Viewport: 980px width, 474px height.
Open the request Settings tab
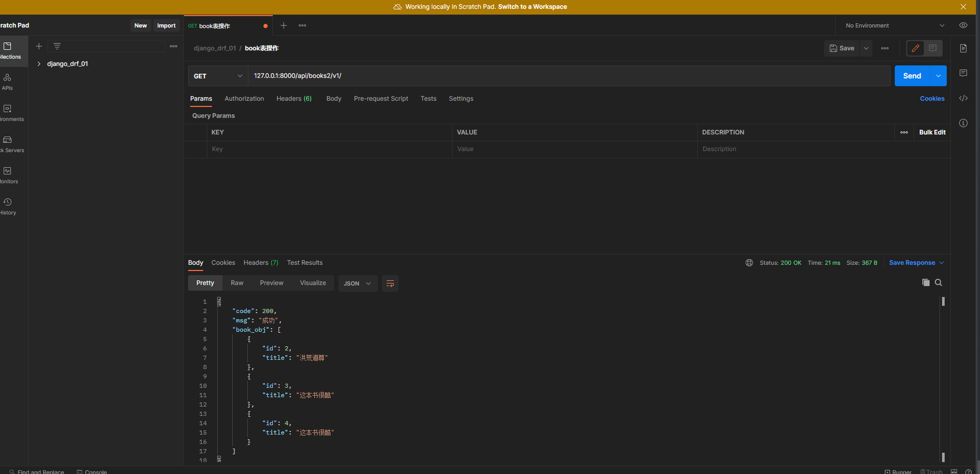point(461,99)
